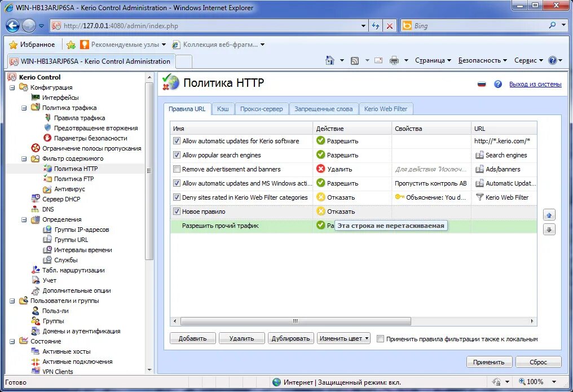Open Активные хосты icon
573x392 pixels.
(x=36, y=351)
